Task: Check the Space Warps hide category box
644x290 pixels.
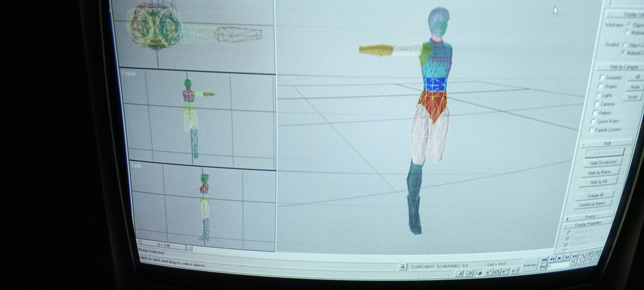Action: [593, 121]
